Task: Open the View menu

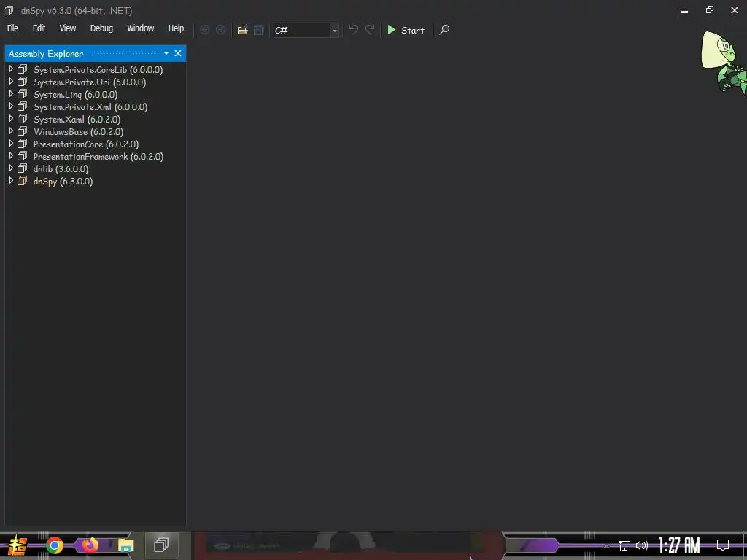Action: [x=68, y=28]
